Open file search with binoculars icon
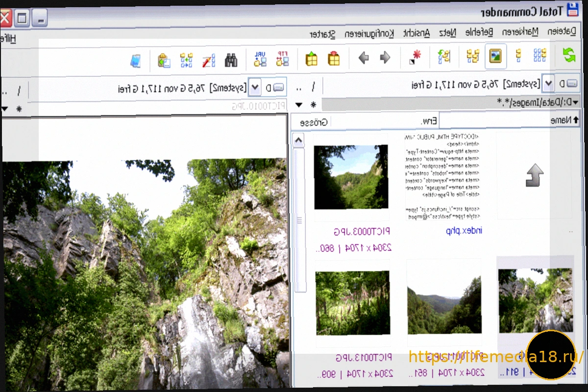This screenshot has width=588, height=392. pyautogui.click(x=231, y=59)
